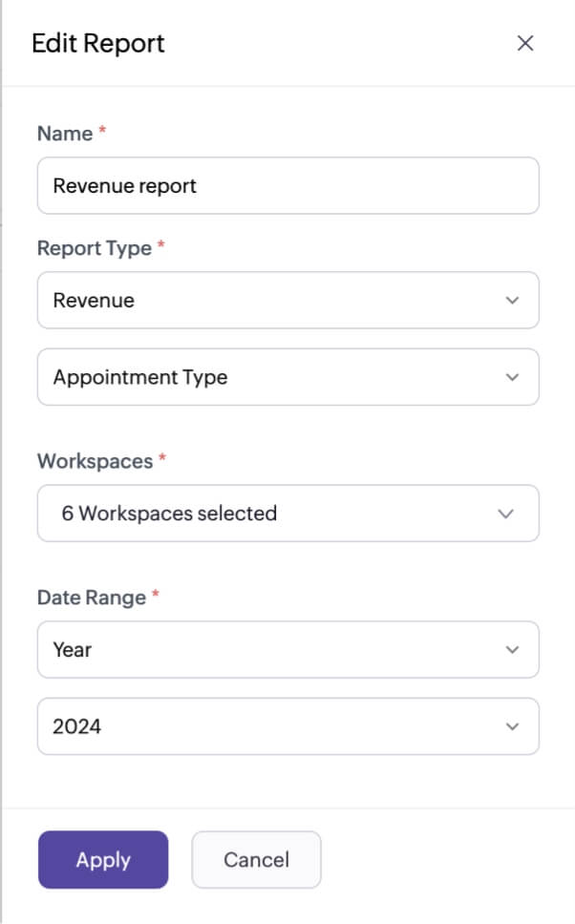The height and width of the screenshot is (924, 575).
Task: Click the Date Range label
Action: click(x=91, y=598)
